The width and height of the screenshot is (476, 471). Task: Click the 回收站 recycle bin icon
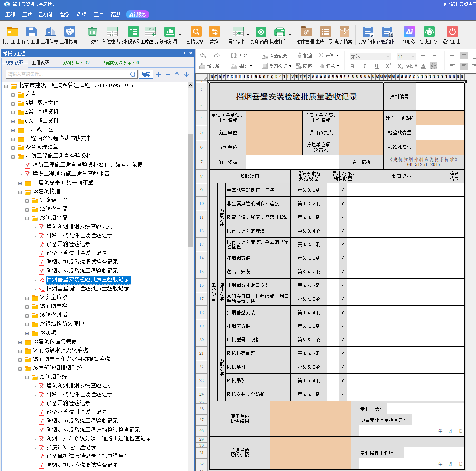click(92, 35)
